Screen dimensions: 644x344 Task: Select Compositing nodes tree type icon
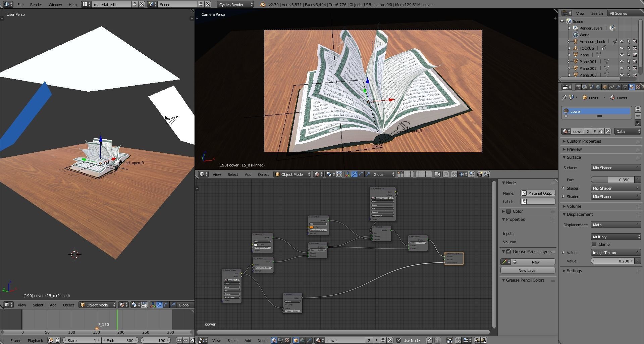[281, 340]
